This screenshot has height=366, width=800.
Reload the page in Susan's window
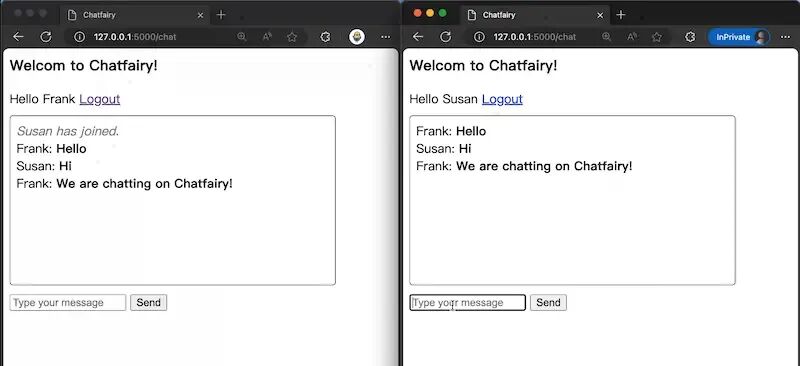(445, 37)
